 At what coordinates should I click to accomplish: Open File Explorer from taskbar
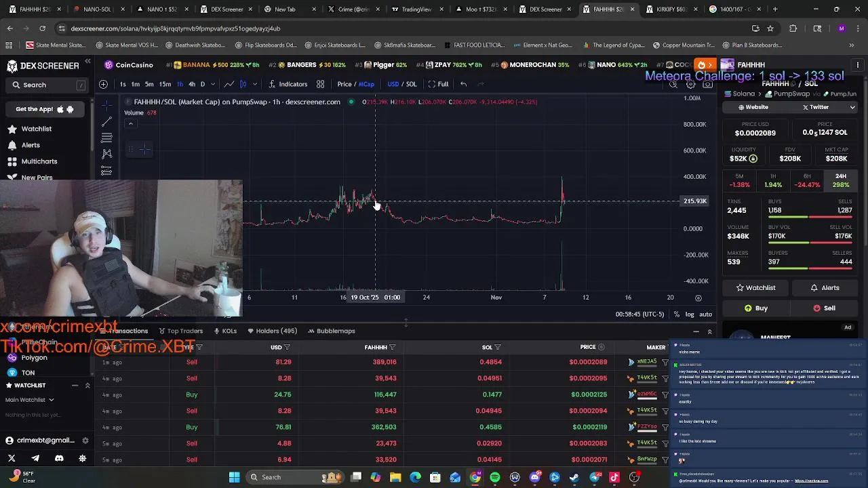395,477
